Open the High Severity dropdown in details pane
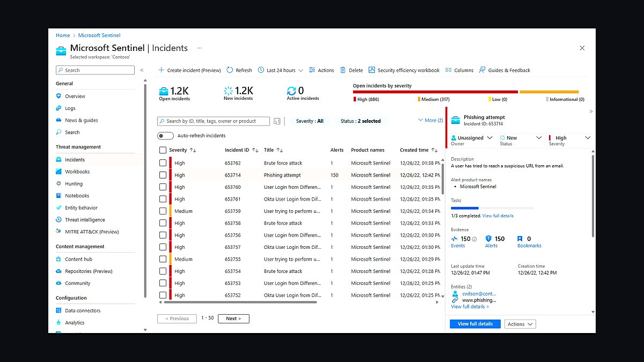This screenshot has height=362, width=644. 569,138
